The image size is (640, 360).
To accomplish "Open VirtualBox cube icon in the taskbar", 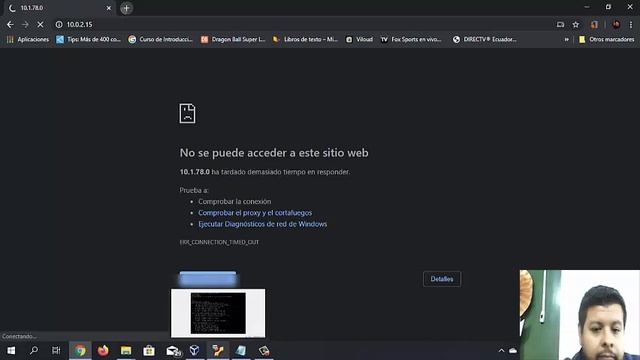I will point(195,351).
